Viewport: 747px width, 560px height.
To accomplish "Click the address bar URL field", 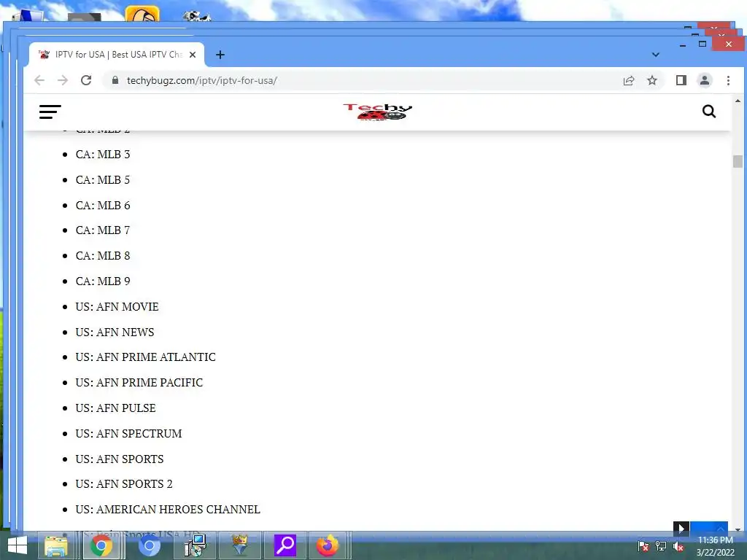I will pyautogui.click(x=362, y=80).
